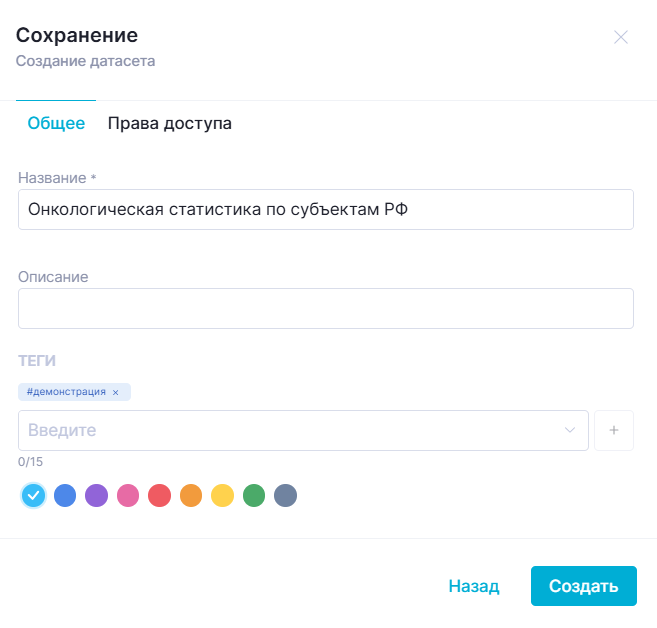Image resolution: width=657 pixels, height=628 pixels.
Task: Select the checked light blue color
Action: click(x=33, y=495)
